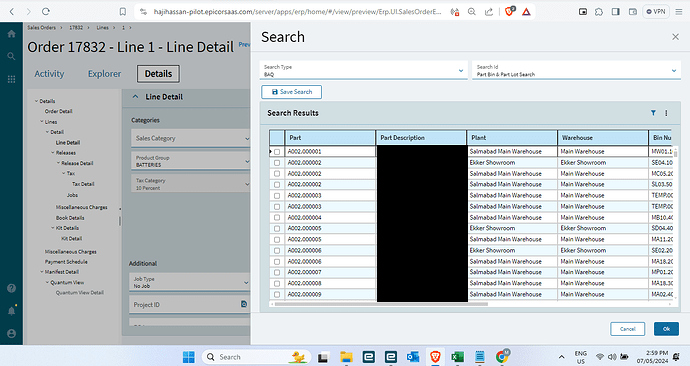
Task: Click the Warehouse column header
Action: pos(603,138)
